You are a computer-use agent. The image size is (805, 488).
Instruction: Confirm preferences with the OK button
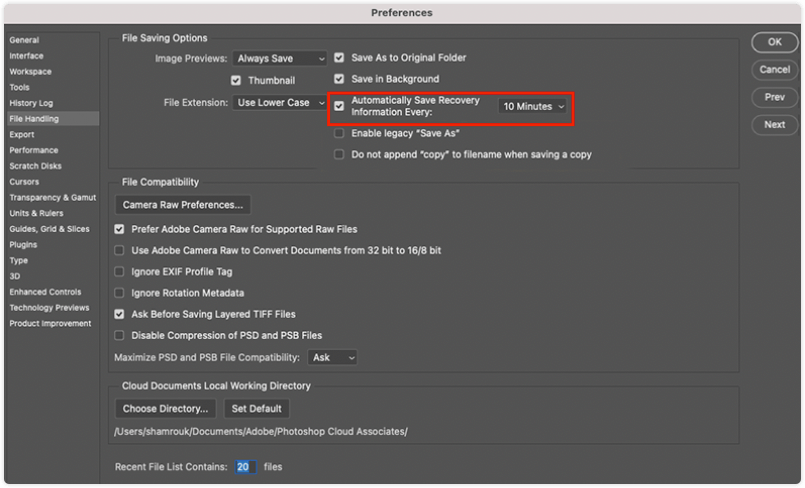click(775, 42)
